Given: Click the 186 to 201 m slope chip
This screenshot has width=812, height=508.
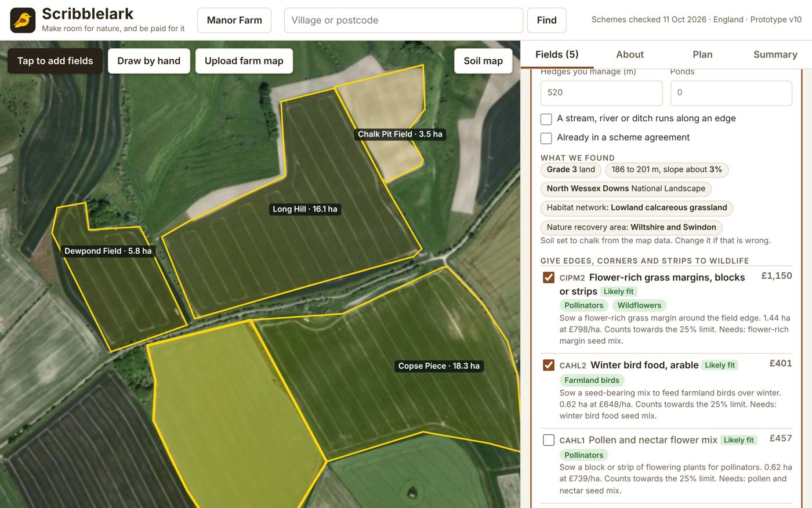Looking at the screenshot, I should click(x=667, y=170).
